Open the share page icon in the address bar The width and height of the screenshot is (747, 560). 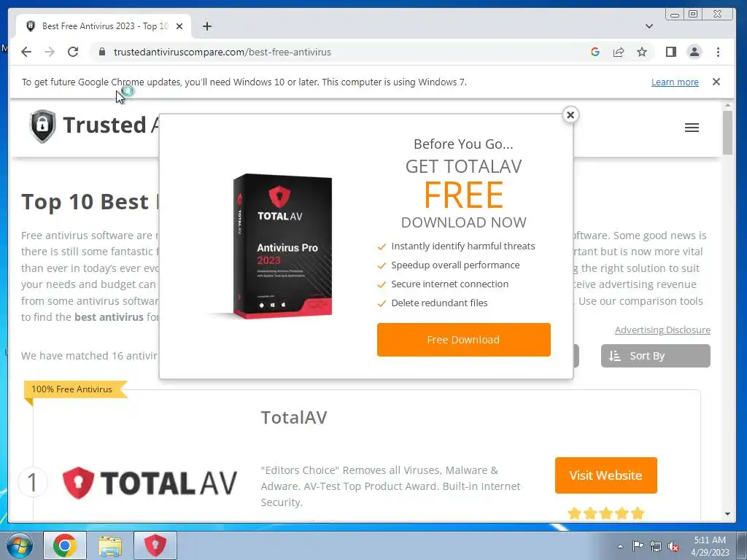click(619, 52)
